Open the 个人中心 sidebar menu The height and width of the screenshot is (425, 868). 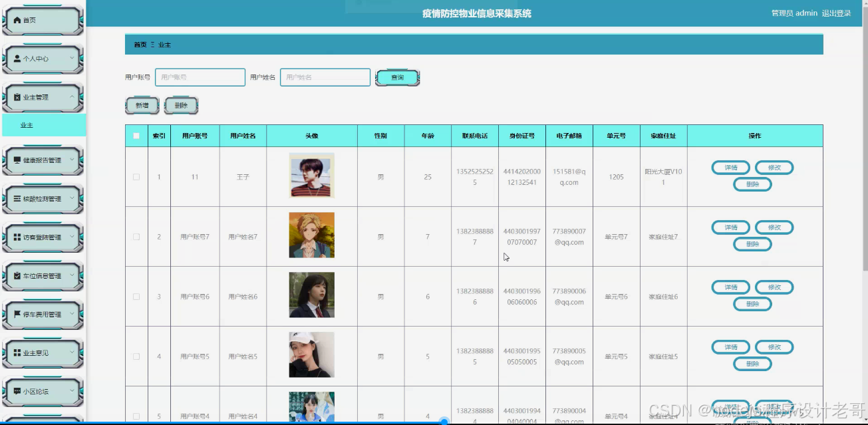coord(43,59)
